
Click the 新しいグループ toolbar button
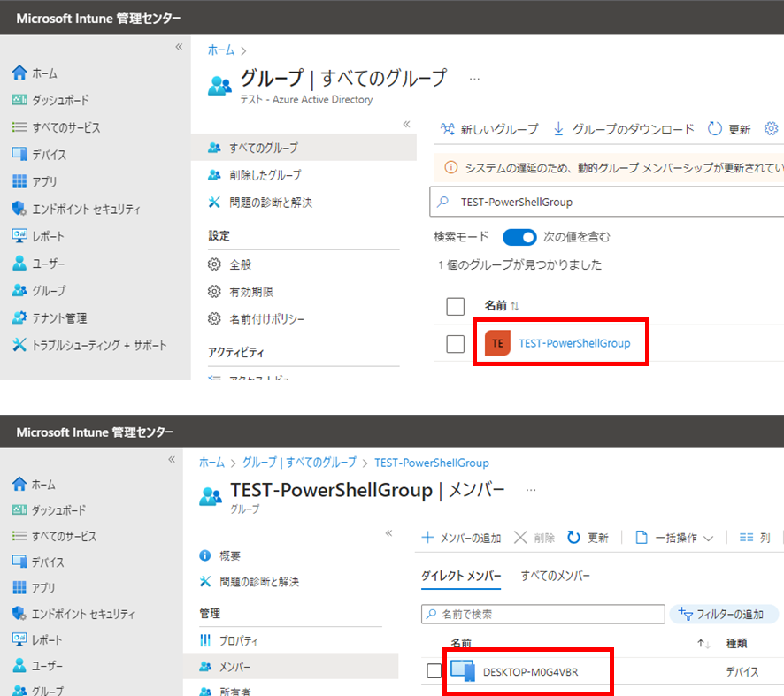click(489, 129)
